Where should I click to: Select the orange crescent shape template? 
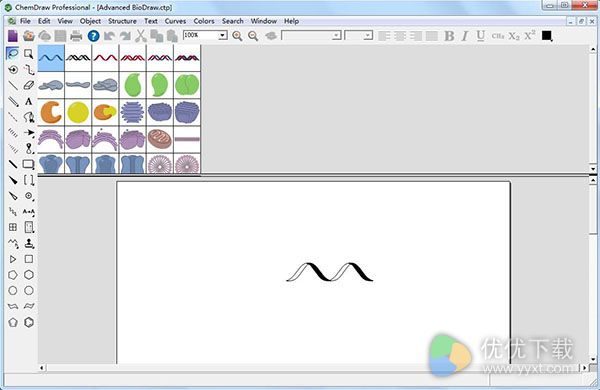tap(51, 112)
